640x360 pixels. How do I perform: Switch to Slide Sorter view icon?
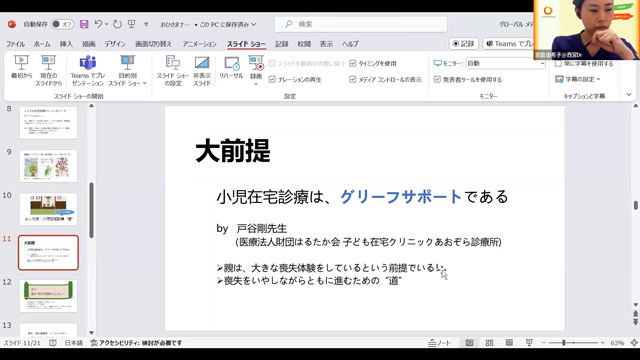pyautogui.click(x=489, y=343)
